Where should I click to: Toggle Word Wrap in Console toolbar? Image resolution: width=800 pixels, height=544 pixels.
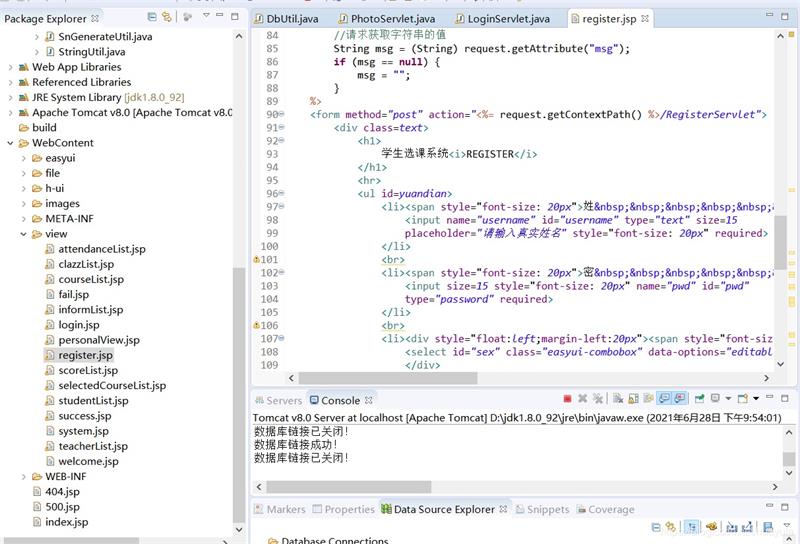tap(648, 399)
